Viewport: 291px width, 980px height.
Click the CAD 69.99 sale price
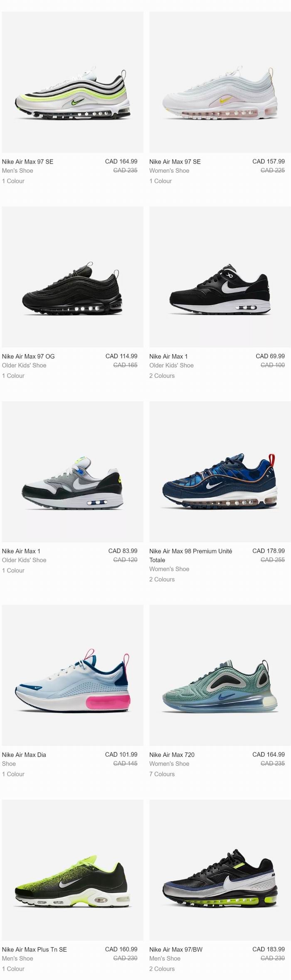[x=270, y=356]
